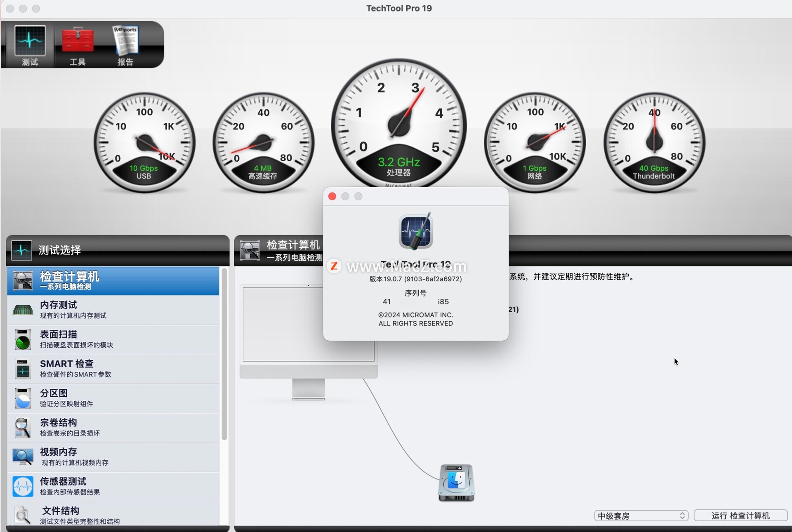
Task: Click magnifier icon beside 宗卷结构
Action: point(23,428)
